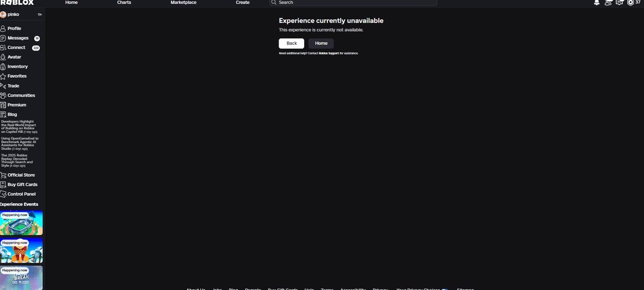644x290 pixels.
Task: Follow the Roblox Support link
Action: click(329, 54)
